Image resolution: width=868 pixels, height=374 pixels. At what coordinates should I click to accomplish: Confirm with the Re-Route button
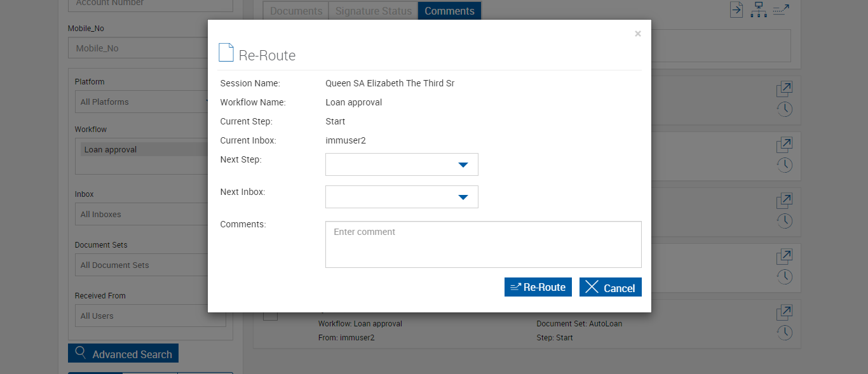tap(538, 287)
